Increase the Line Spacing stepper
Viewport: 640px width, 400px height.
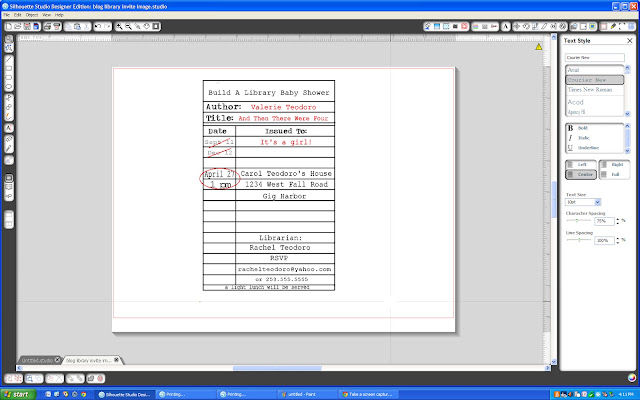pyautogui.click(x=618, y=238)
